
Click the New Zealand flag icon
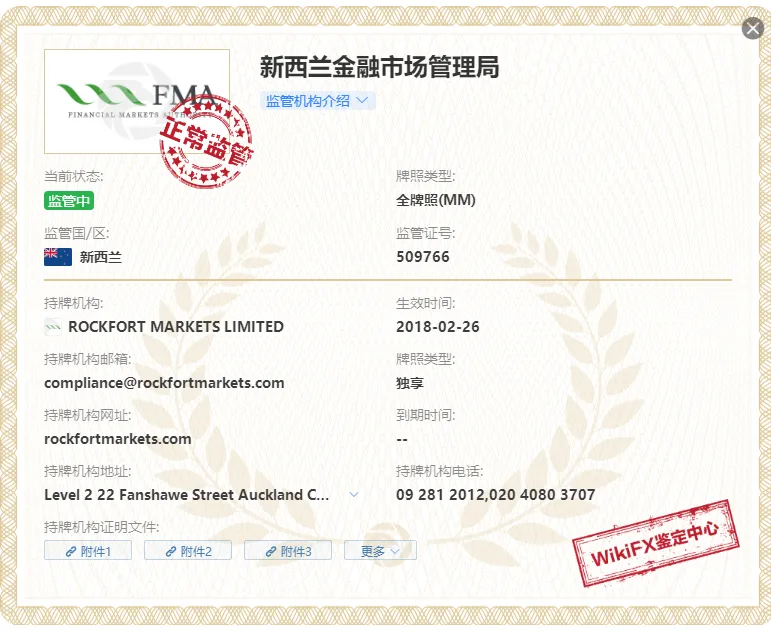coord(58,257)
